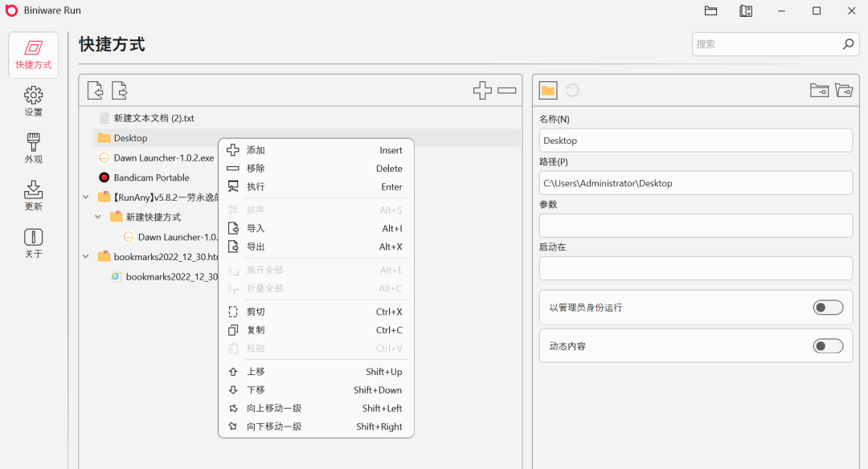The height and width of the screenshot is (469, 868).
Task: Open the 外观 appearance page in the sidebar
Action: 33,149
